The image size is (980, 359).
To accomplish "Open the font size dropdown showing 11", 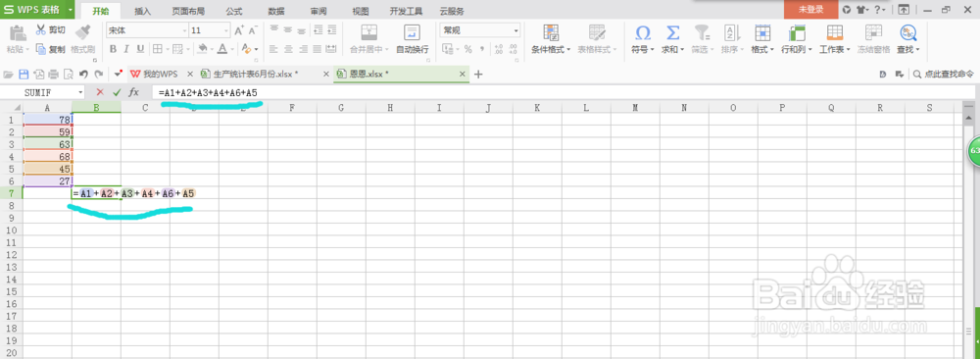I will [x=226, y=30].
